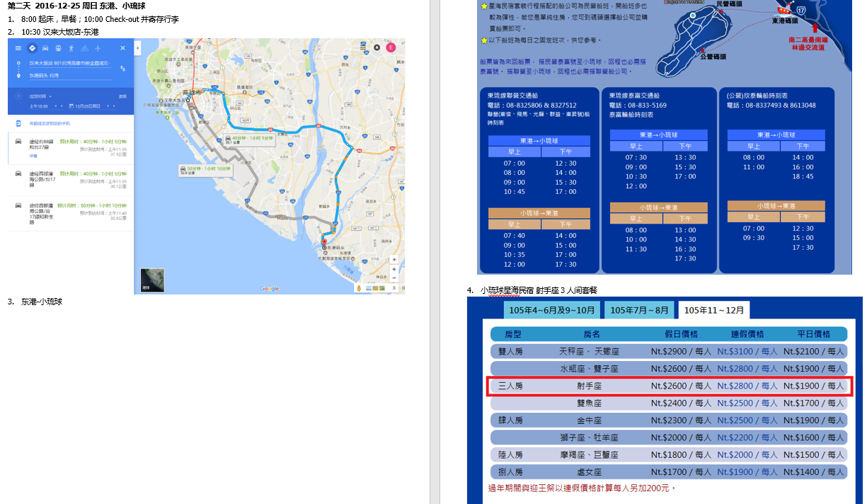This screenshot has height=504, width=867.
Task: Close the directions panel with X
Action: click(x=122, y=48)
